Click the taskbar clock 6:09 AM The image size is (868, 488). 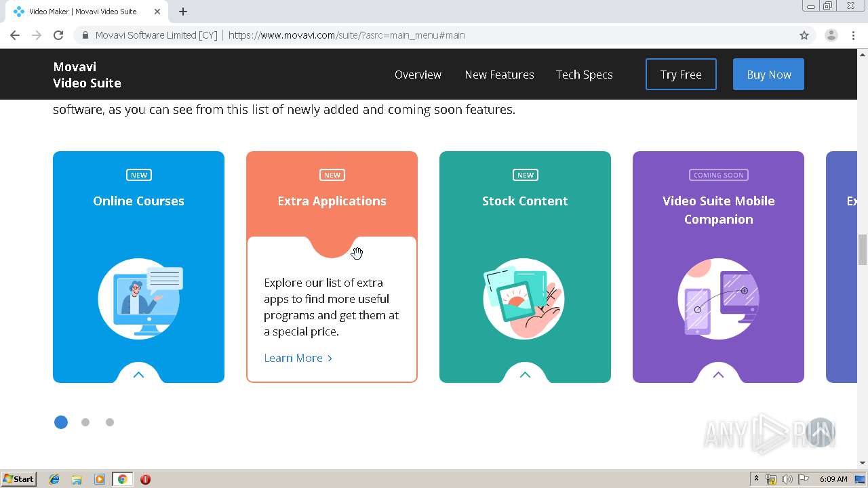coord(833,479)
